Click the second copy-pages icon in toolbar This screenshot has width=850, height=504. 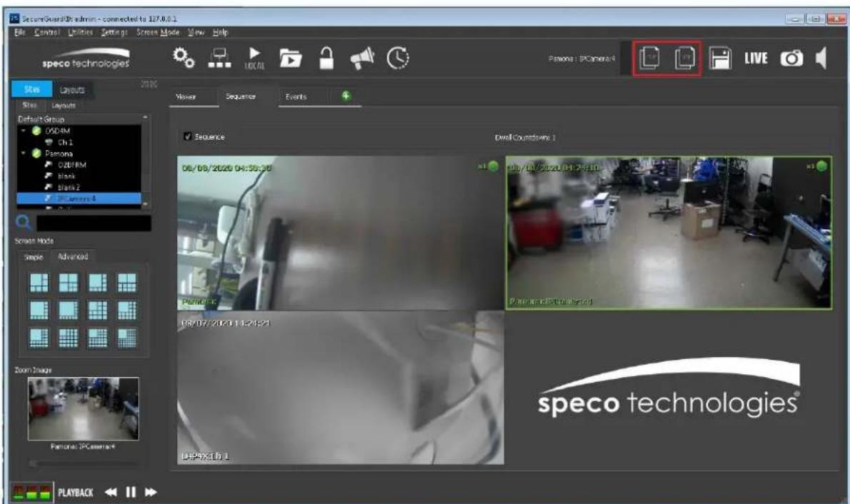(685, 58)
